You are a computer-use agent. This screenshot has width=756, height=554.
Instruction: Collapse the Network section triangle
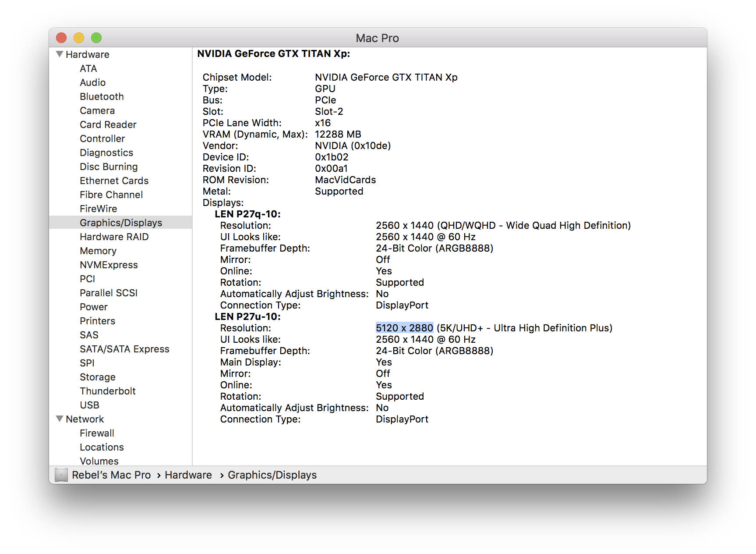60,419
